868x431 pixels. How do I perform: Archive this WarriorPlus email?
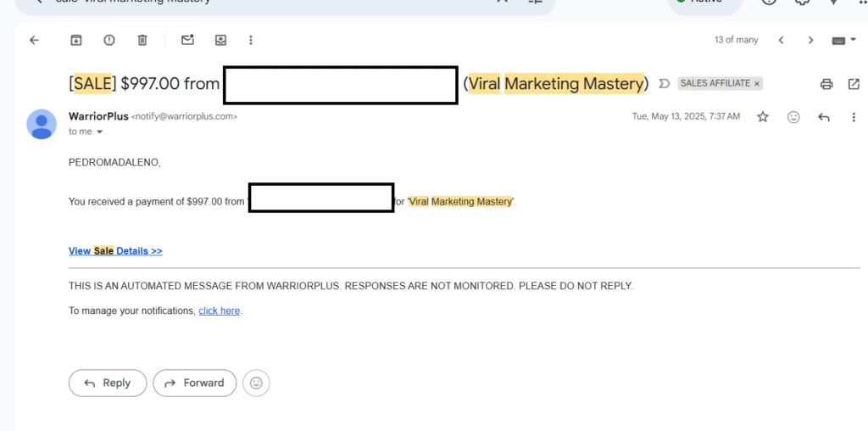(76, 40)
